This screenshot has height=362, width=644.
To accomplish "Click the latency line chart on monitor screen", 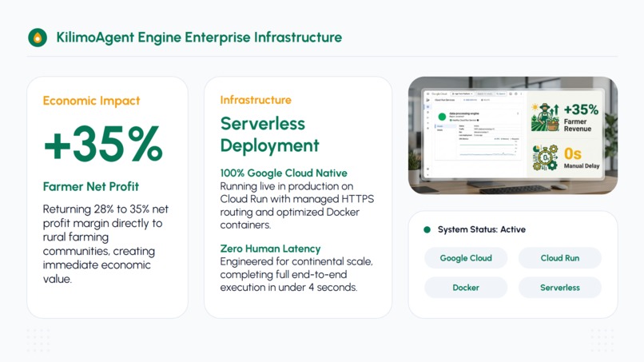I will pos(487,149).
